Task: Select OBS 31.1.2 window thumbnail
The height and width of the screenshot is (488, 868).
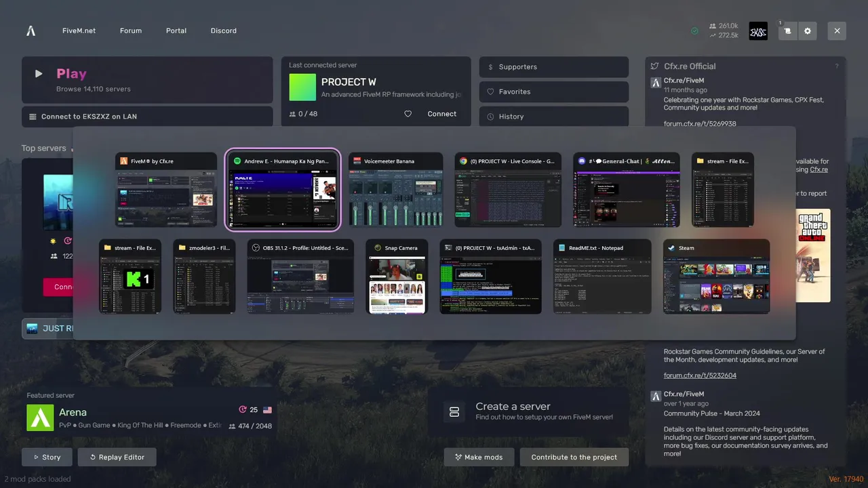Action: 300,277
